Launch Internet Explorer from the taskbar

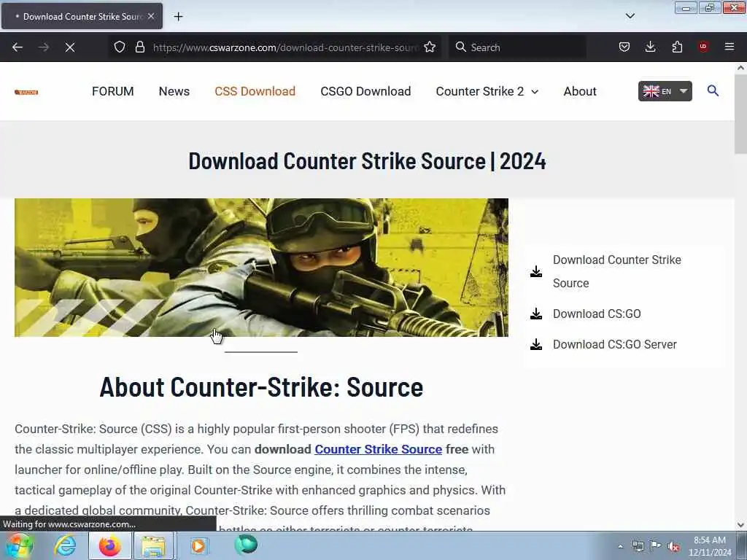tap(65, 545)
